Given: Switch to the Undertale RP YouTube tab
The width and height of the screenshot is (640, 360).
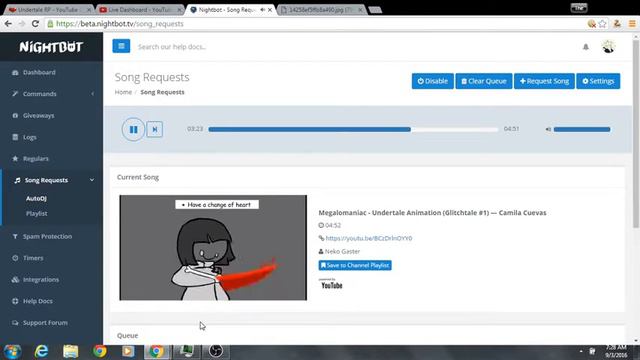Looking at the screenshot, I should [x=49, y=9].
